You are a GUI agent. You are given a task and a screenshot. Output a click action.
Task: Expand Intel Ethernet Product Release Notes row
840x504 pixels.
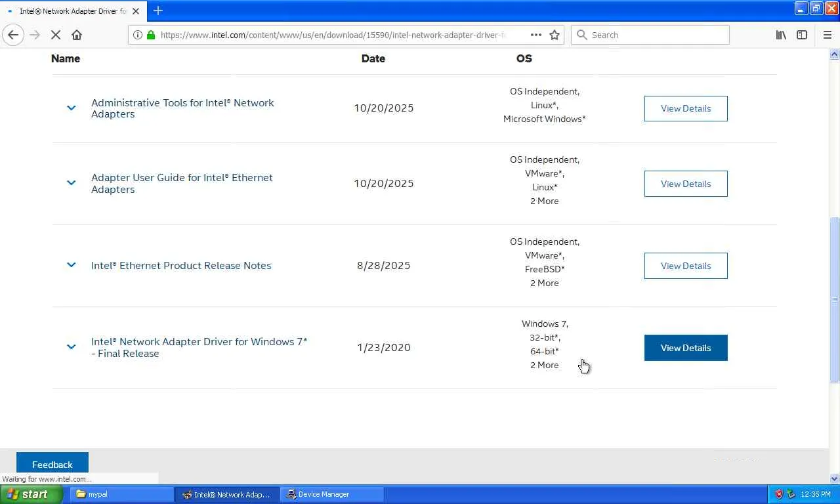coord(71,264)
